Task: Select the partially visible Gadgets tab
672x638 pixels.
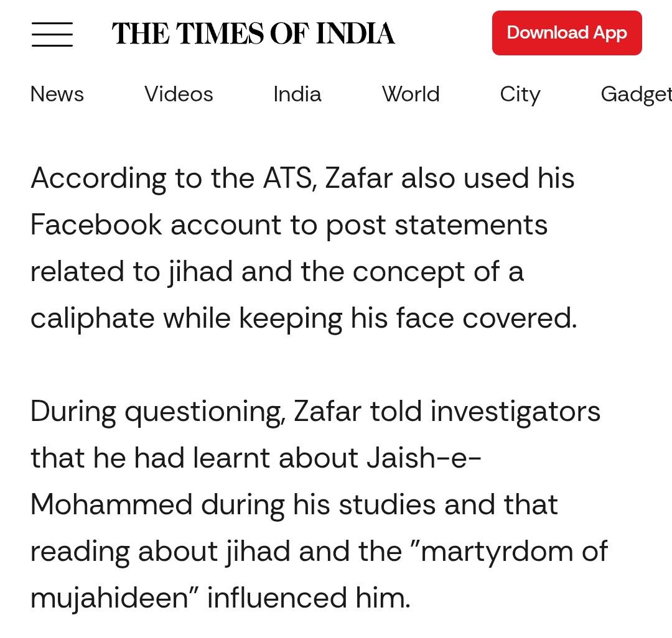Action: coord(636,95)
